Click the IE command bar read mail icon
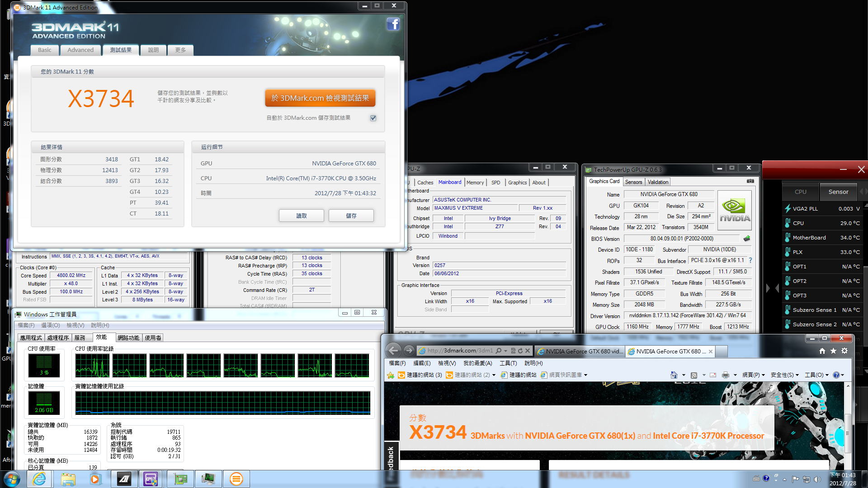Screen dimensions: 868x488 [x=713, y=375]
